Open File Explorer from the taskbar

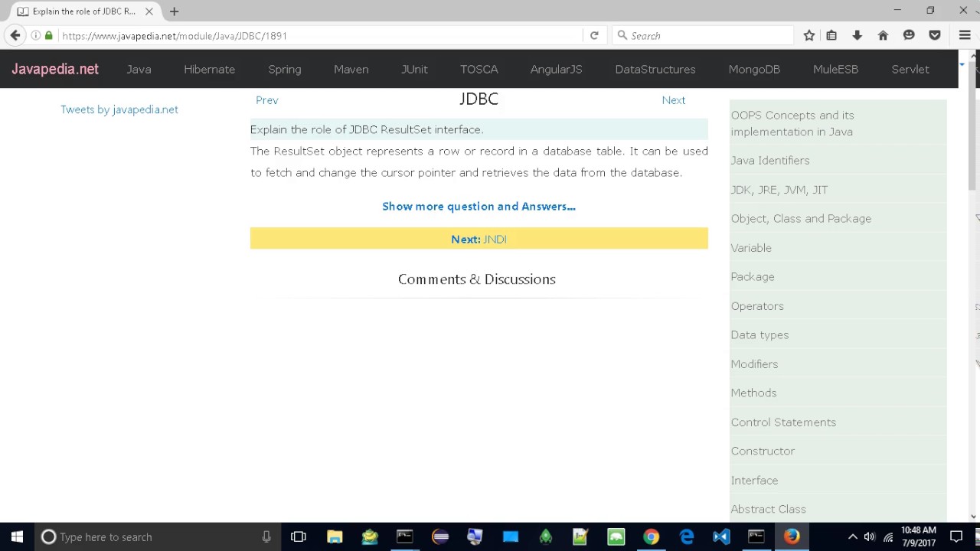click(335, 537)
